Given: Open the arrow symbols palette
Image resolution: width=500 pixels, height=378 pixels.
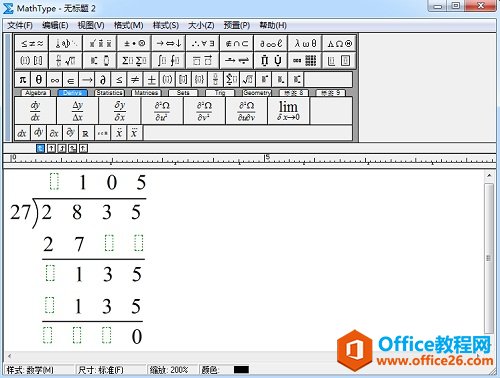Looking at the screenshot, I should [168, 43].
